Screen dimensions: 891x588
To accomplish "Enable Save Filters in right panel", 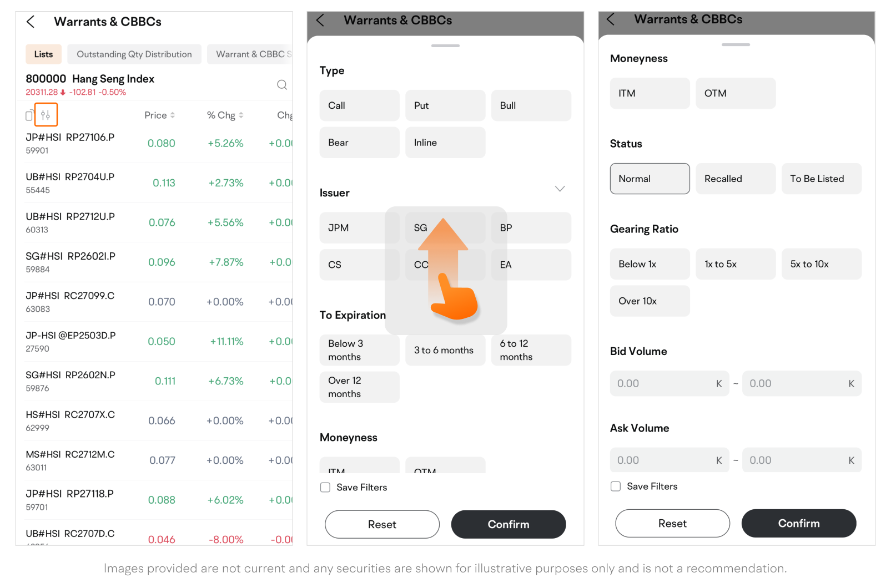I will (x=616, y=486).
